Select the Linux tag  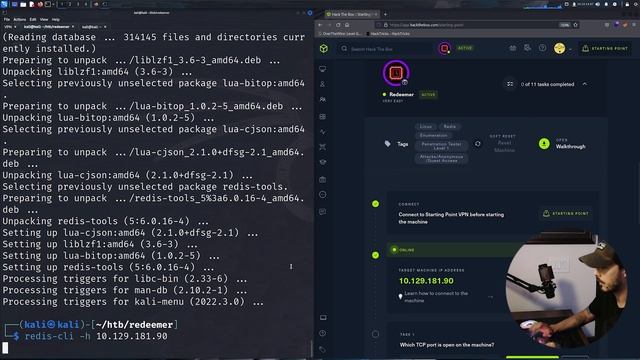(x=426, y=127)
